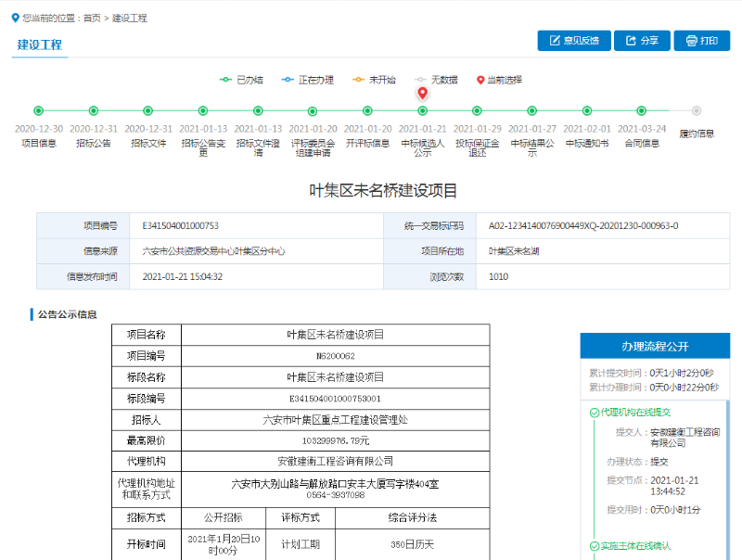Click the 已办结 legend icon
The height and width of the screenshot is (560, 742).
coord(225,80)
